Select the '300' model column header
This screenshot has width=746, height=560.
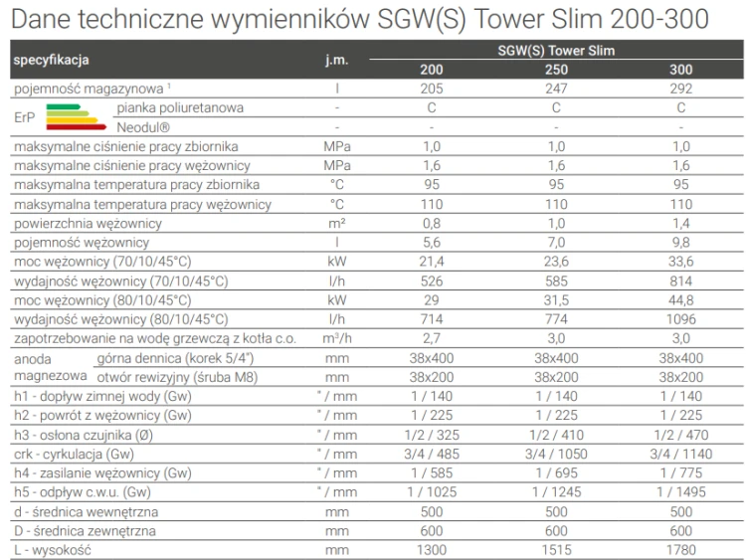(680, 70)
